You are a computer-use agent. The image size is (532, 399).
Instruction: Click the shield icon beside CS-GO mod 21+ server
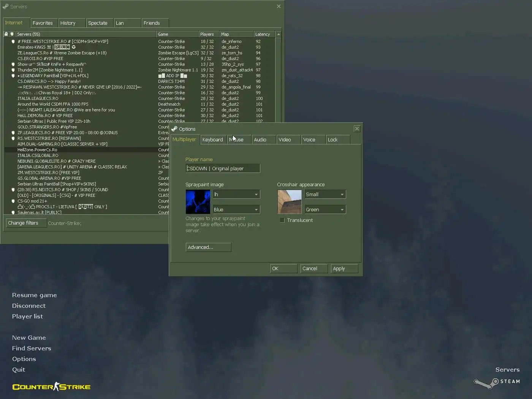(13, 201)
